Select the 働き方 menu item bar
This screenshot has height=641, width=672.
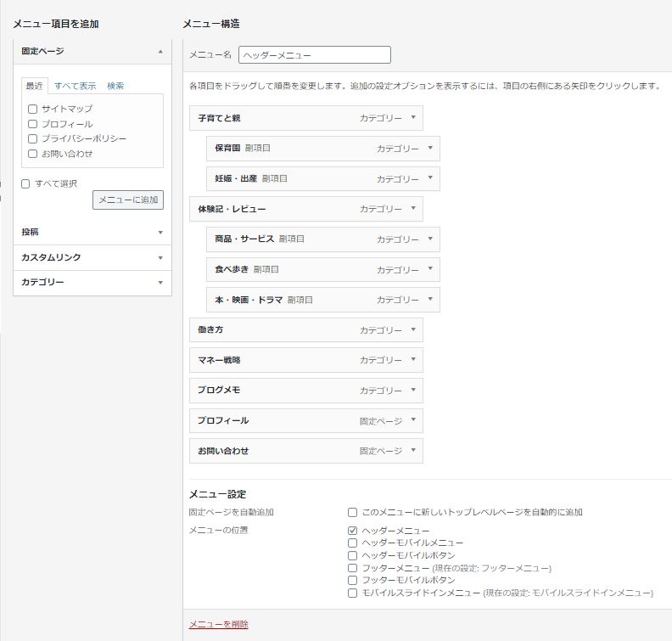(x=306, y=329)
